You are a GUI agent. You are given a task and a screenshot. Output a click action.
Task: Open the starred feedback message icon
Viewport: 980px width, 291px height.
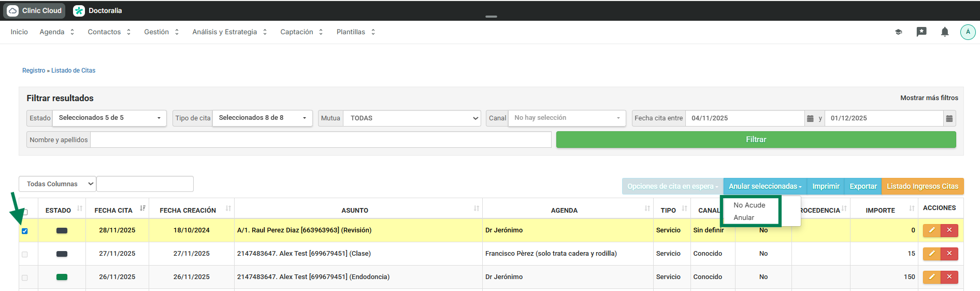pyautogui.click(x=921, y=32)
